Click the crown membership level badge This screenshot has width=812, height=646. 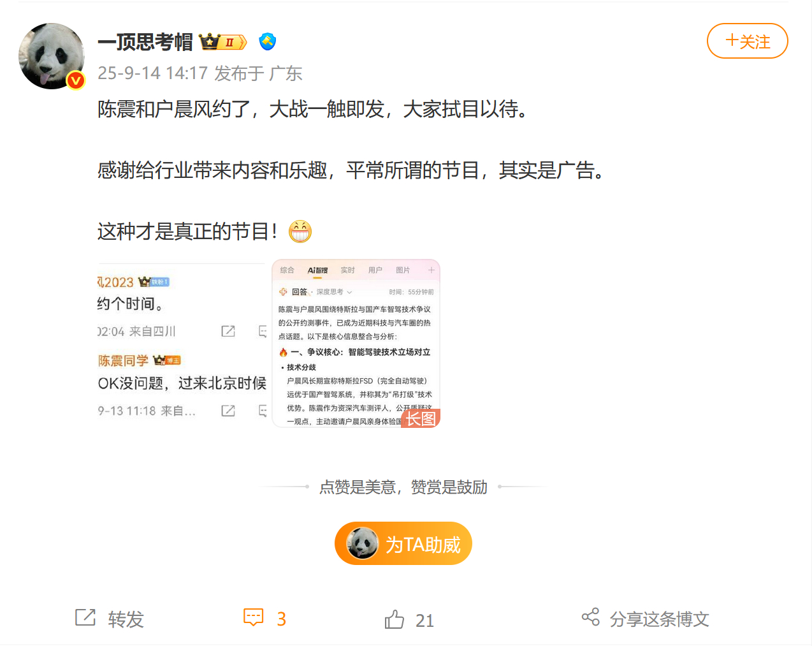pyautogui.click(x=222, y=42)
